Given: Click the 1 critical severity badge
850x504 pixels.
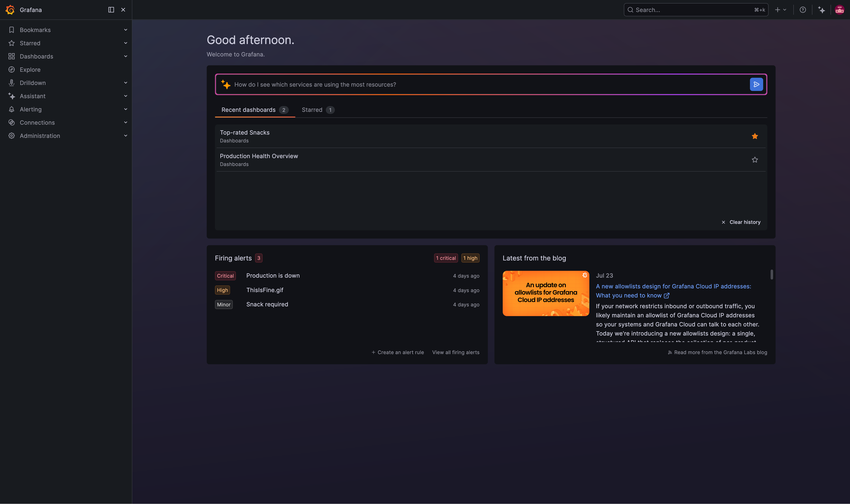Looking at the screenshot, I should tap(446, 258).
